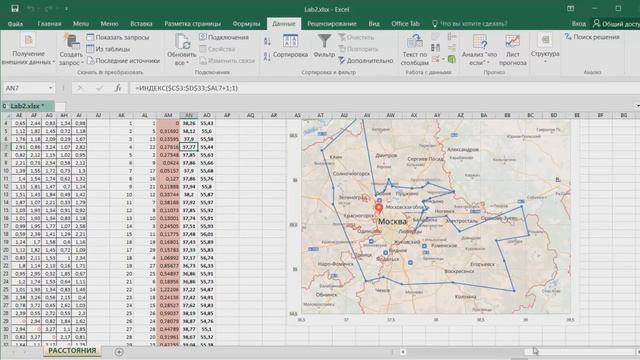The image size is (640, 360).
Task: Switch to the Рецензирование tab
Action: click(332, 24)
